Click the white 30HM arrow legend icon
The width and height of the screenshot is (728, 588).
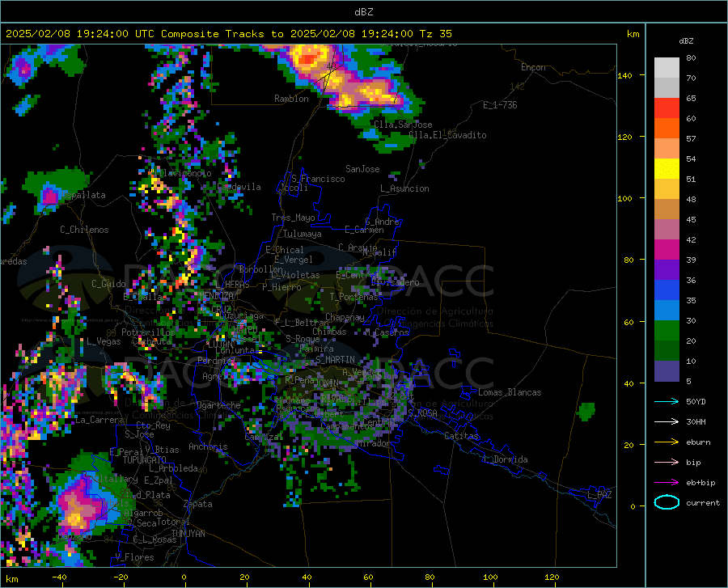click(x=667, y=422)
